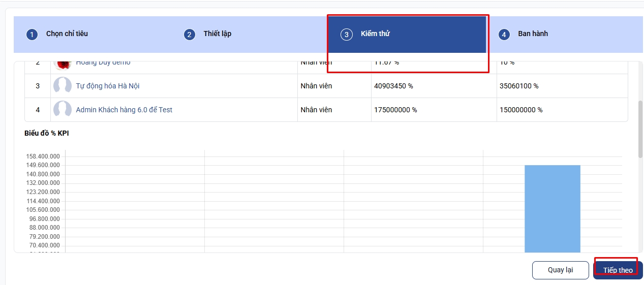Click Nhân viên cell in row 4
This screenshot has height=285, width=644.
click(x=316, y=110)
